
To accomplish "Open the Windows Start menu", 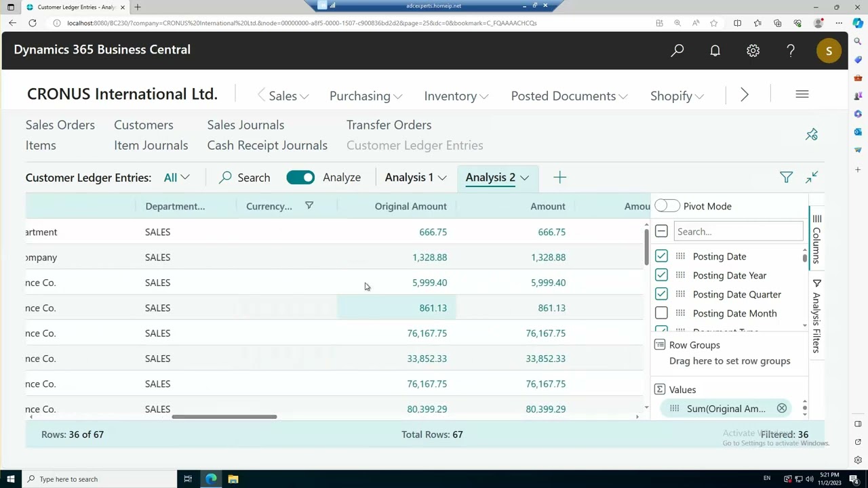I will click(x=10, y=479).
